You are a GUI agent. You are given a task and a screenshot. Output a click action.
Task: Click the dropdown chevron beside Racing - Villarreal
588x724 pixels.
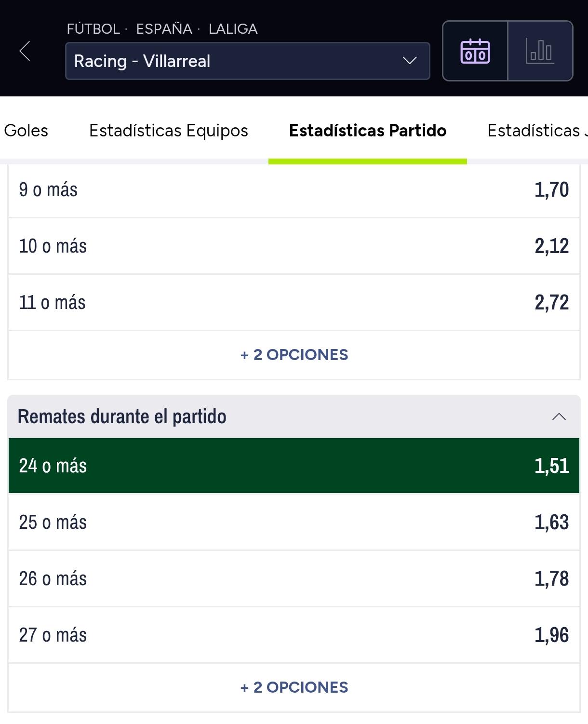point(410,61)
